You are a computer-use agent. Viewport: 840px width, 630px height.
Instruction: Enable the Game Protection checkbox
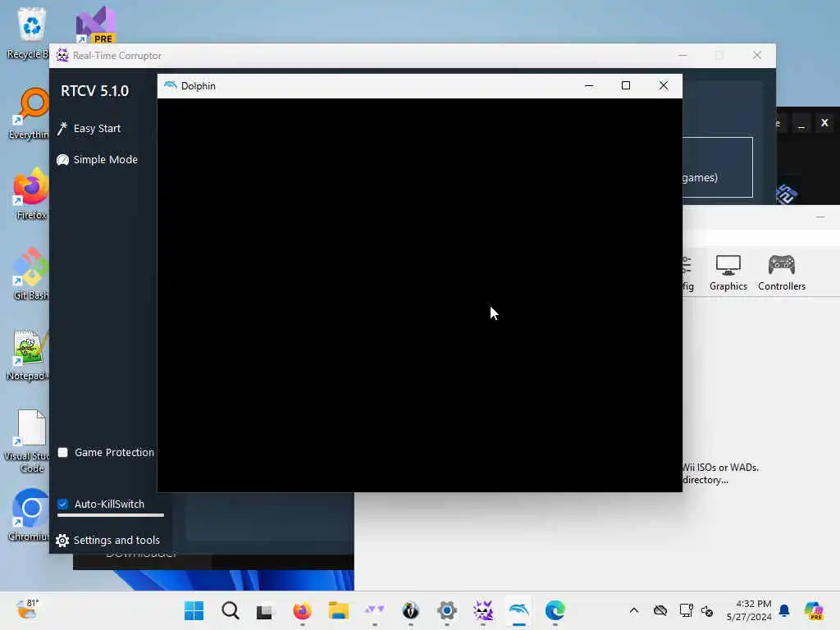(x=62, y=453)
